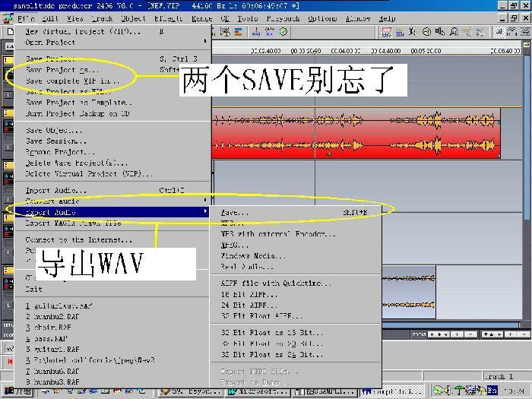Image resolution: width=532 pixels, height=399 pixels.
Task: Choose Connect to the Internet... entry
Action: (112, 240)
